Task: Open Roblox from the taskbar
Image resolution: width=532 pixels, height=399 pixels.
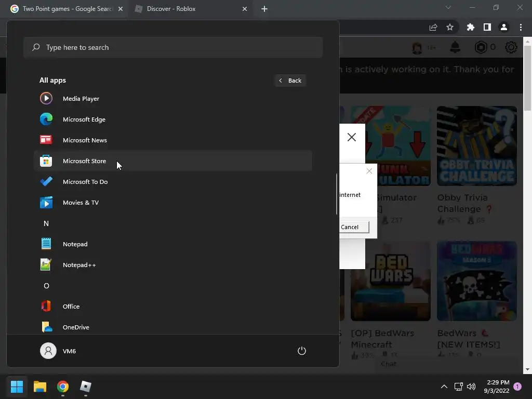Action: click(x=86, y=387)
